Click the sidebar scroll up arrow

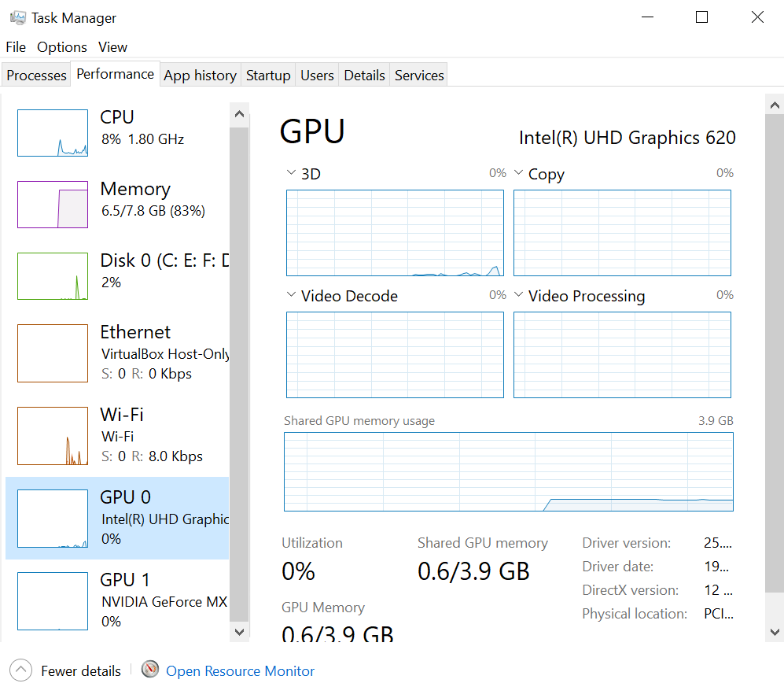[x=239, y=114]
